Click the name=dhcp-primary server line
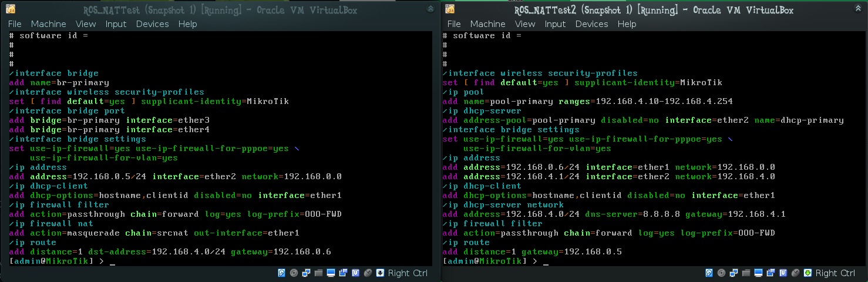Image resolution: width=868 pixels, height=282 pixels. pyautogui.click(x=643, y=120)
